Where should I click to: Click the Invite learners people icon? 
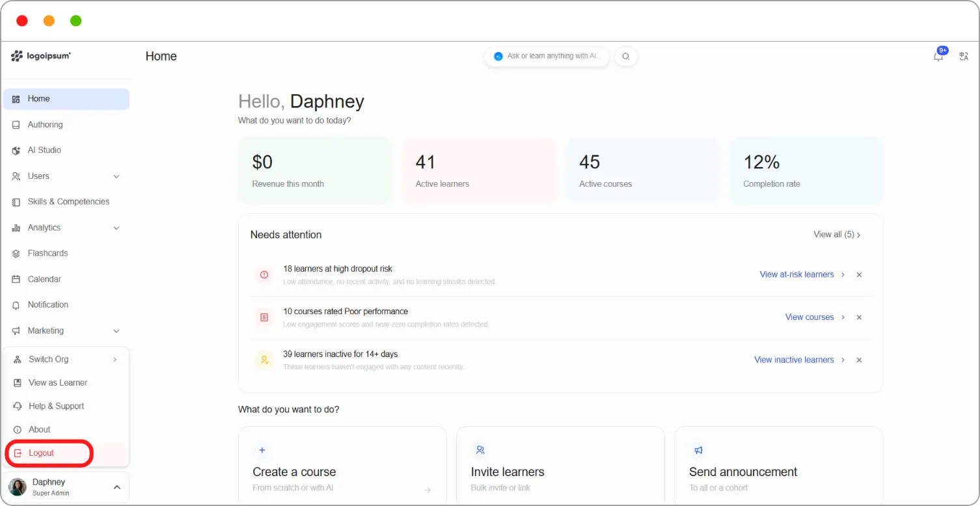coord(480,450)
